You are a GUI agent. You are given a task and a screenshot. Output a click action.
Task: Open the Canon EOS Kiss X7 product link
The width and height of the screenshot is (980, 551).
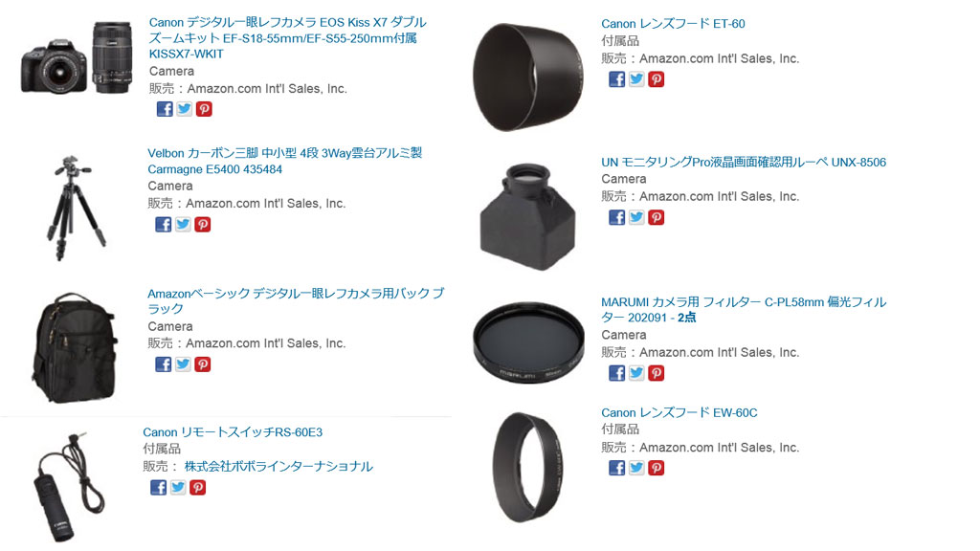[287, 38]
